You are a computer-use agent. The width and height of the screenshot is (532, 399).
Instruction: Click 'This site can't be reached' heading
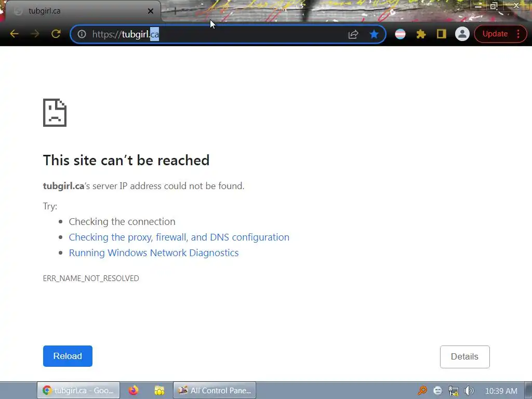126,160
